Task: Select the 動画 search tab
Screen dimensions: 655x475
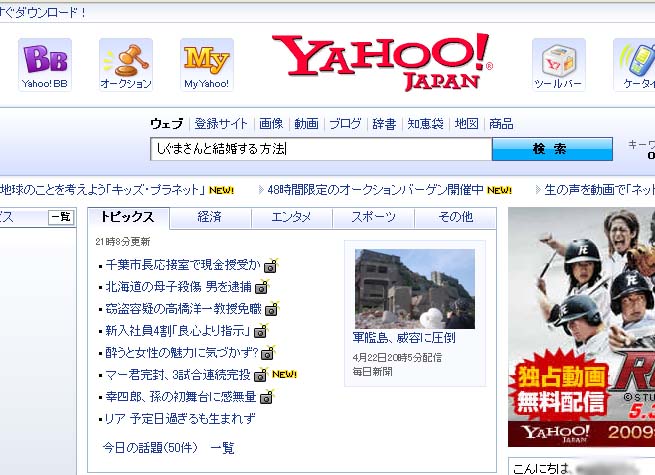Action: (306, 124)
